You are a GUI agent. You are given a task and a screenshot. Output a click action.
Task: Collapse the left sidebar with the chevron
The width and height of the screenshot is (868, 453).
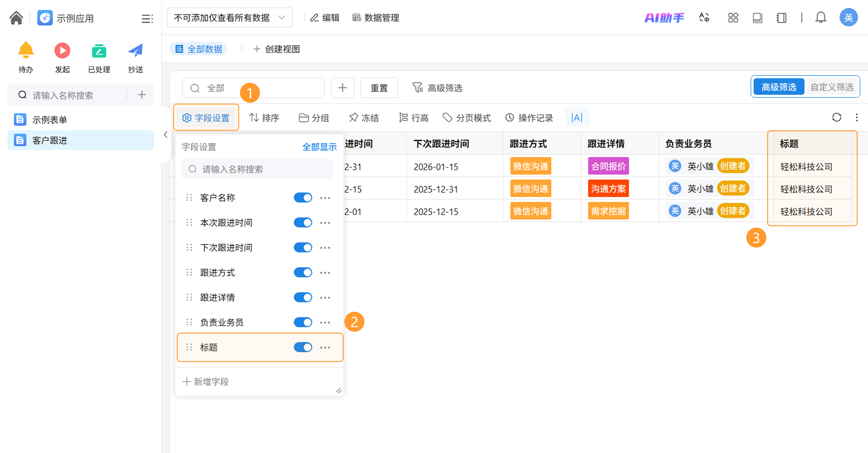pyautogui.click(x=165, y=135)
